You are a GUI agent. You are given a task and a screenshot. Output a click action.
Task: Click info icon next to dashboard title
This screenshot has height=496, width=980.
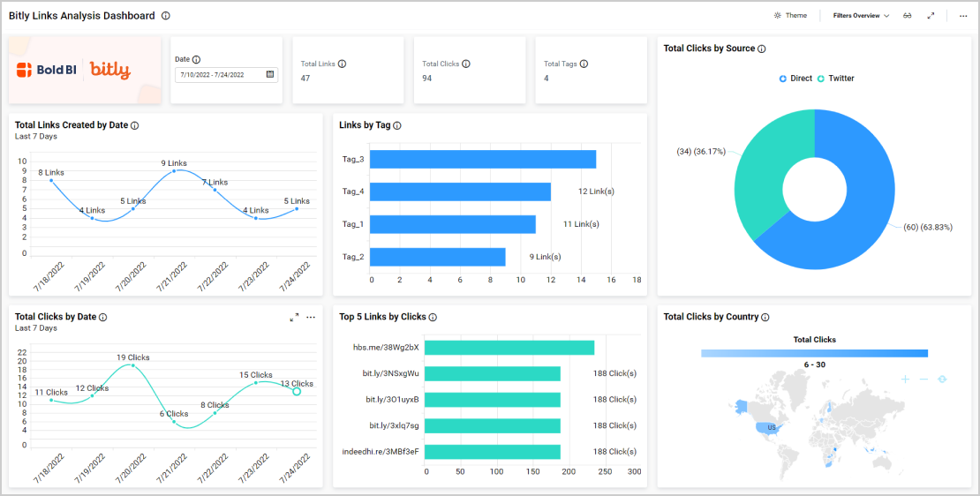[x=166, y=16]
